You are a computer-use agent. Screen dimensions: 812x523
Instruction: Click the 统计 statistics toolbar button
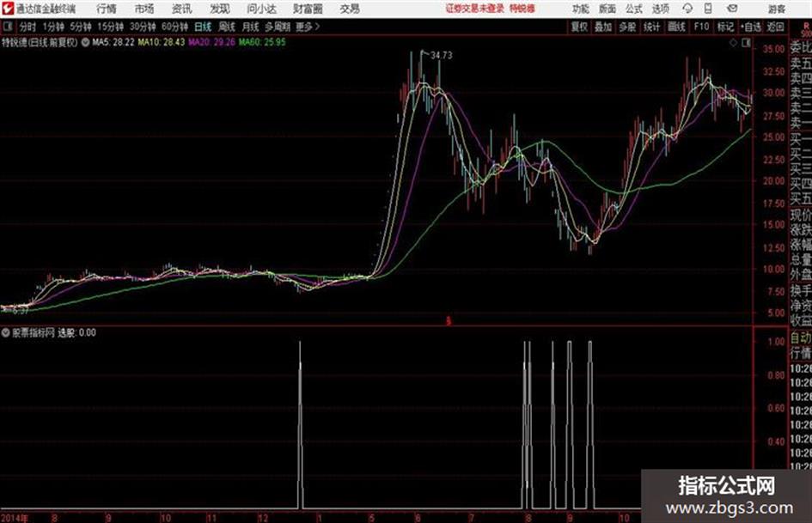(651, 27)
